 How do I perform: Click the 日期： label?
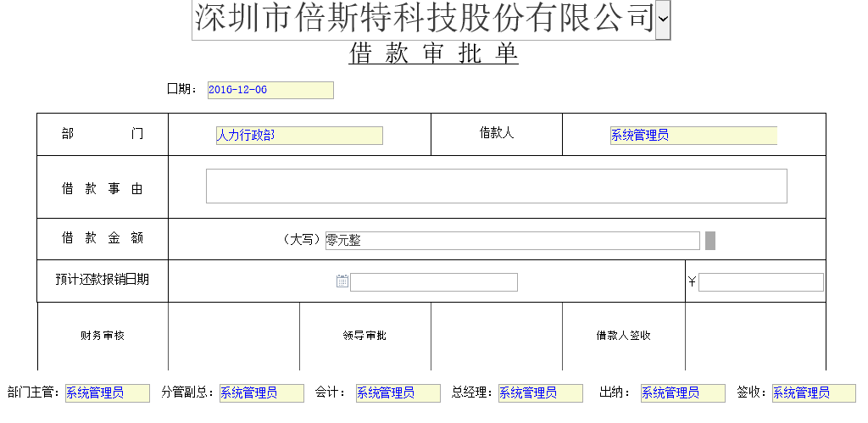[x=182, y=89]
